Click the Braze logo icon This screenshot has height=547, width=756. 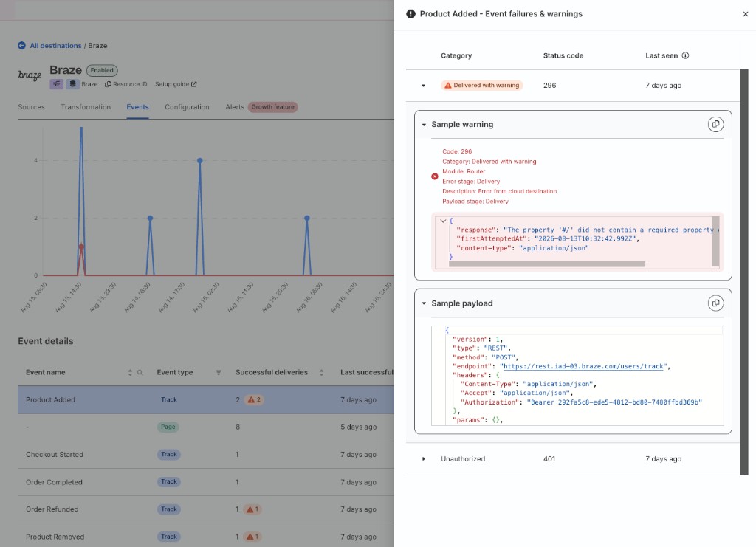pos(30,75)
